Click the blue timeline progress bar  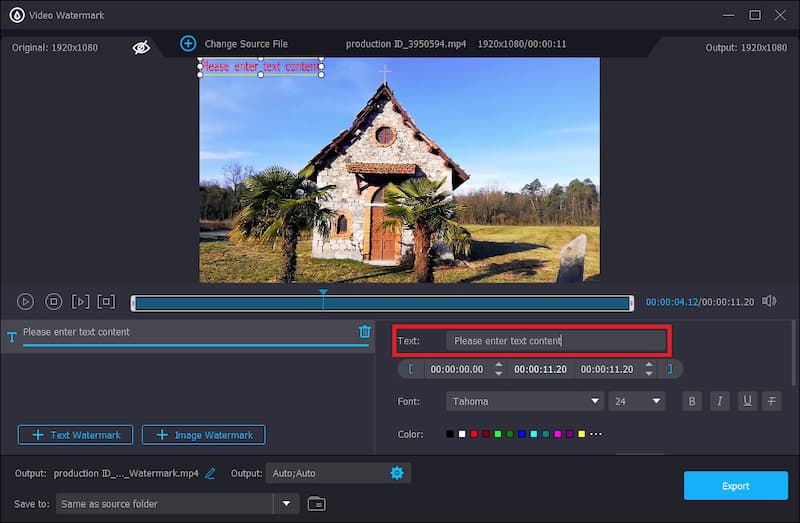pos(382,304)
